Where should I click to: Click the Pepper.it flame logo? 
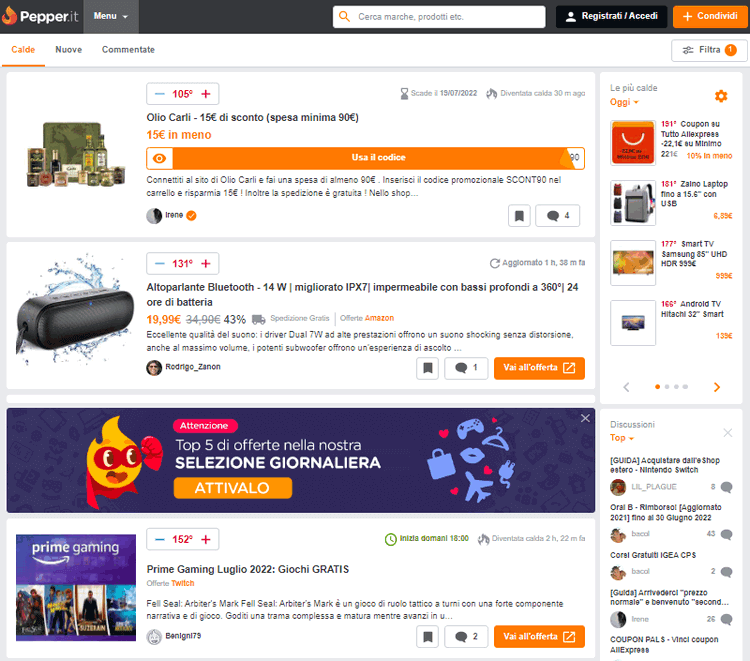(x=11, y=17)
